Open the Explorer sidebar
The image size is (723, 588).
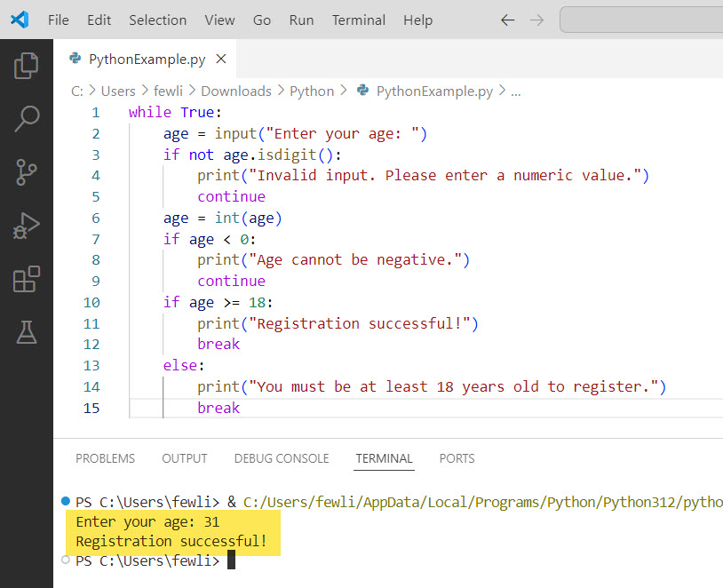[26, 64]
